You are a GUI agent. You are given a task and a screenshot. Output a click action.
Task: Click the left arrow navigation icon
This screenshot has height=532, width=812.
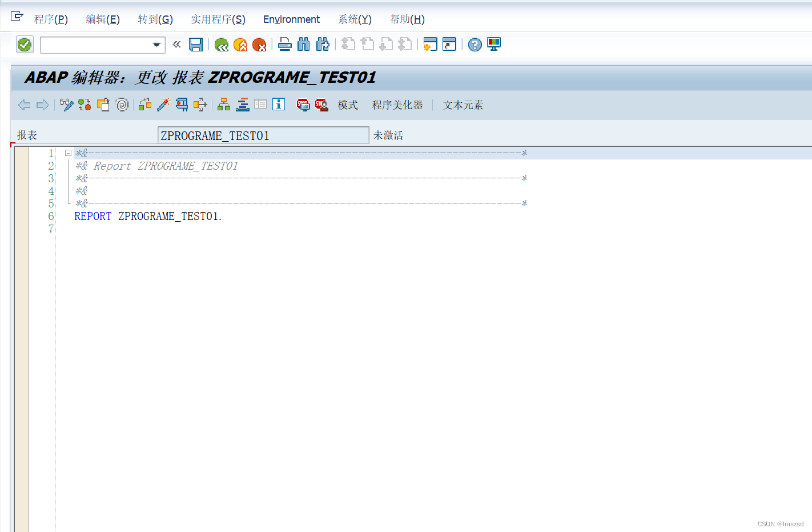tap(25, 105)
